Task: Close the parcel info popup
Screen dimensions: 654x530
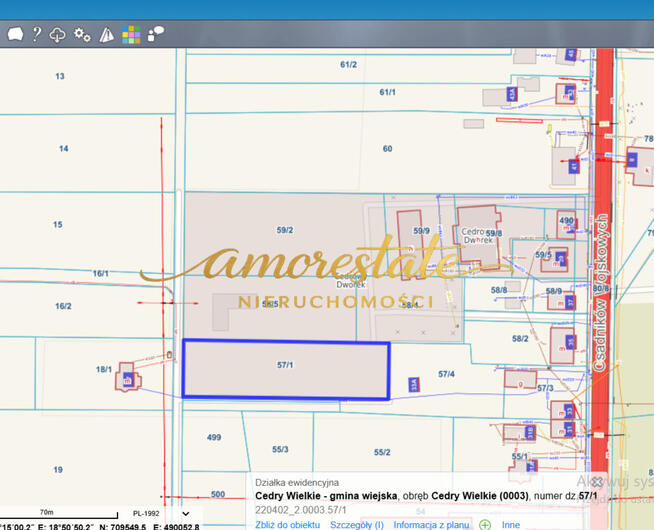Action: (597, 481)
